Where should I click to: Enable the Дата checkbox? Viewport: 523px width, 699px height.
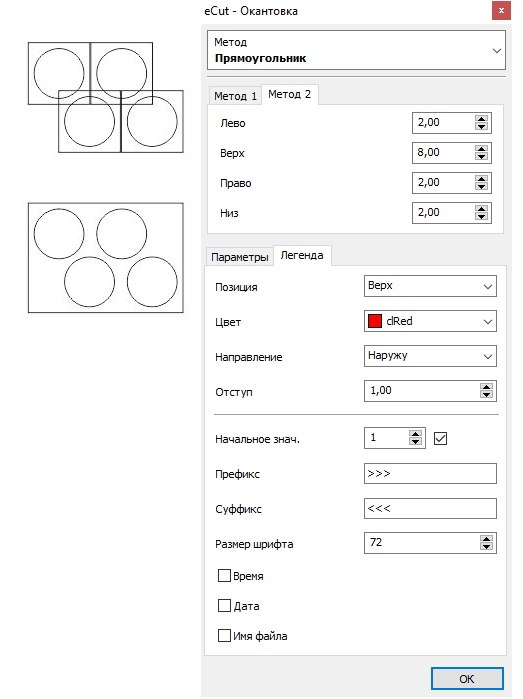tap(224, 605)
